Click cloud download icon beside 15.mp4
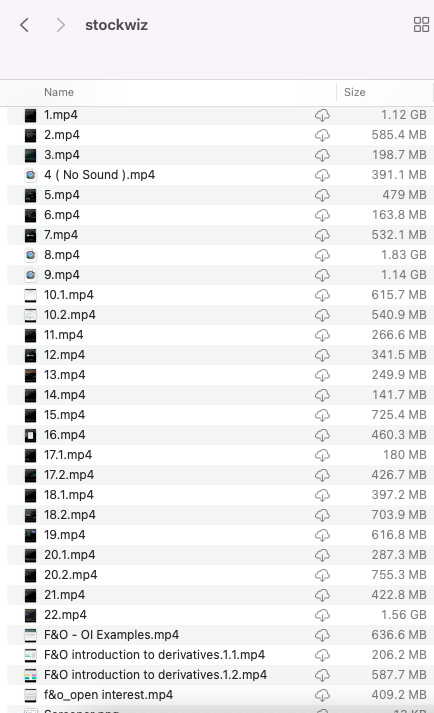Image resolution: width=434 pixels, height=713 pixels. [x=322, y=415]
